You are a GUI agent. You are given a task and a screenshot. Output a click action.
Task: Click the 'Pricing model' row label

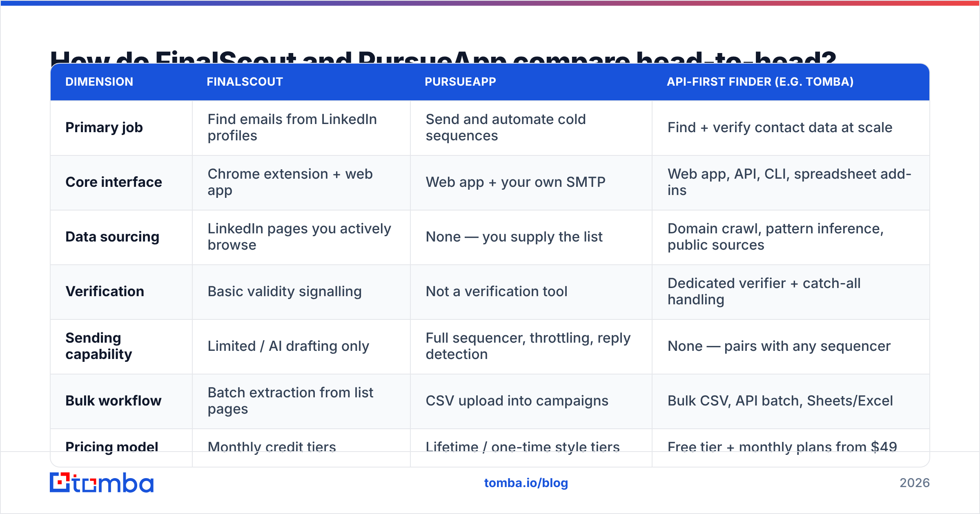[112, 447]
